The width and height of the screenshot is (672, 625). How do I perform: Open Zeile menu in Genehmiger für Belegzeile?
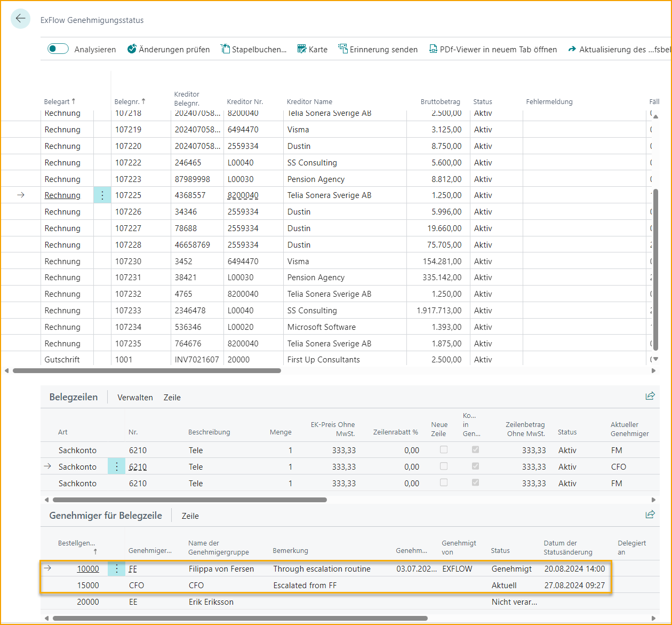click(x=190, y=516)
